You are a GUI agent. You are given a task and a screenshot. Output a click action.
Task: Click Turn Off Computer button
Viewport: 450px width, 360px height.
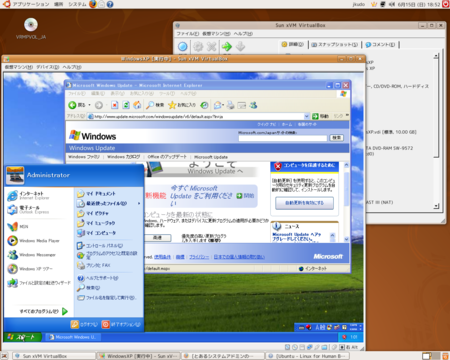(x=121, y=324)
